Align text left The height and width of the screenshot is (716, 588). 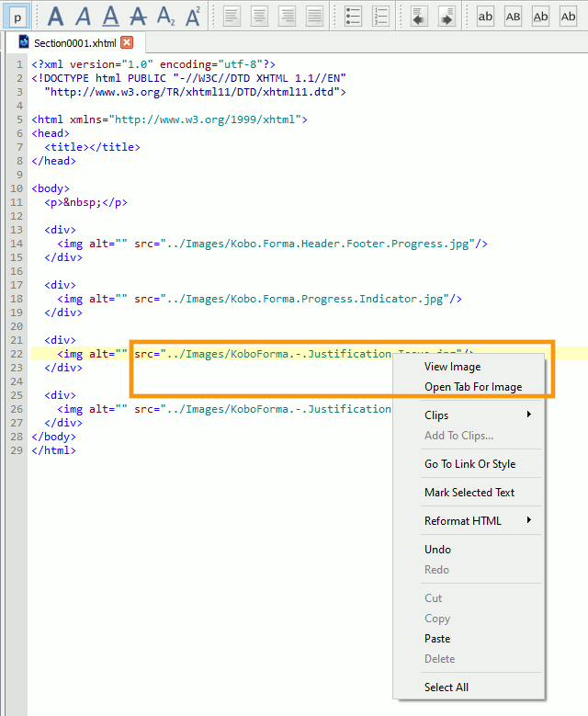point(232,17)
